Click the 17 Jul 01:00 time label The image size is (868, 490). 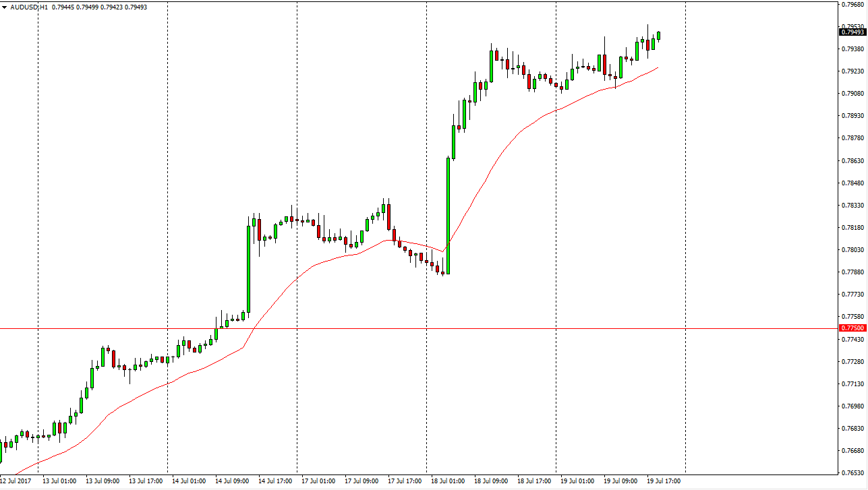point(318,481)
